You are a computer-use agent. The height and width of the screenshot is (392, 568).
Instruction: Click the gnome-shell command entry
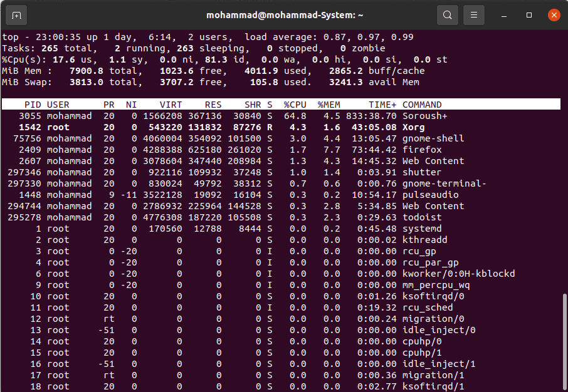point(433,138)
